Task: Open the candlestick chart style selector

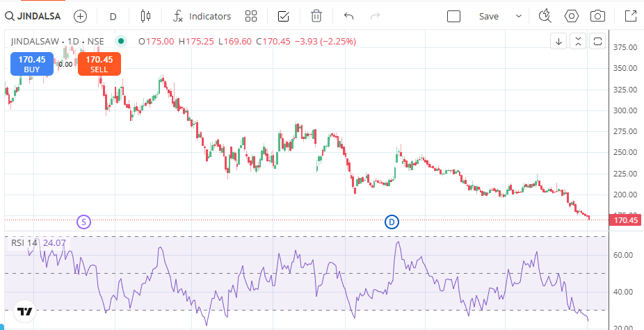Action: click(145, 16)
